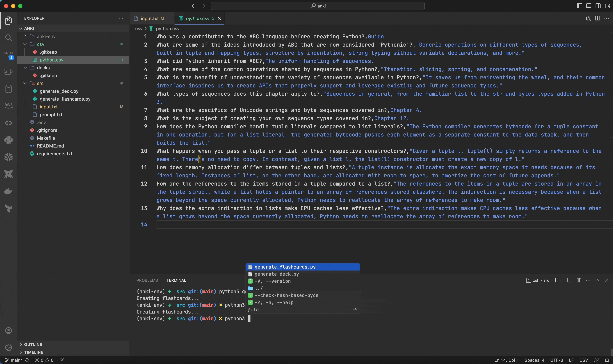Open Makefile in explorer
This screenshot has height=364, width=613.
click(46, 138)
